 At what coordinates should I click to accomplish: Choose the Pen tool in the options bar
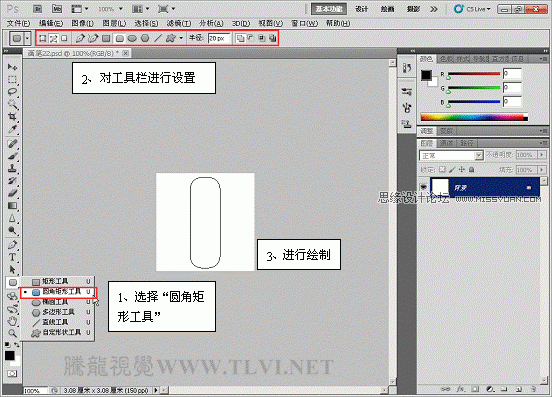pos(80,38)
